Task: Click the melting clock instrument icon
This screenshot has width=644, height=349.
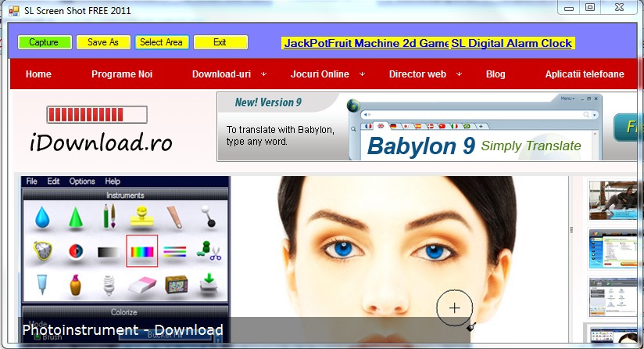Action: (x=42, y=251)
